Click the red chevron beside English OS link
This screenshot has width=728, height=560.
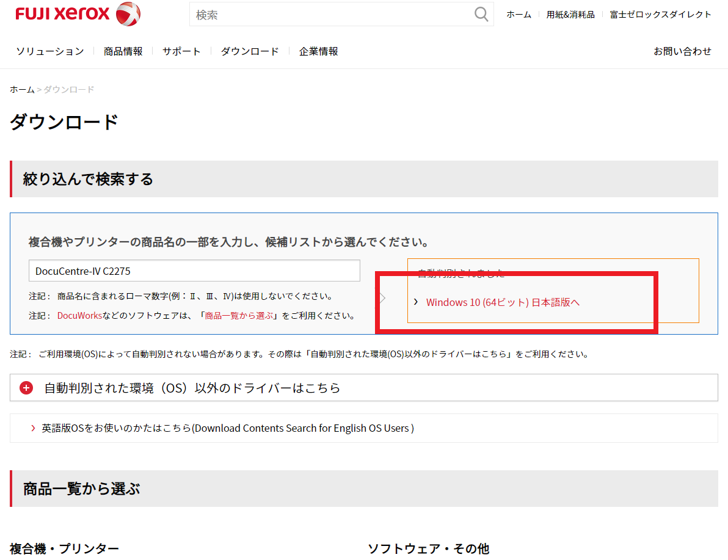(x=33, y=428)
